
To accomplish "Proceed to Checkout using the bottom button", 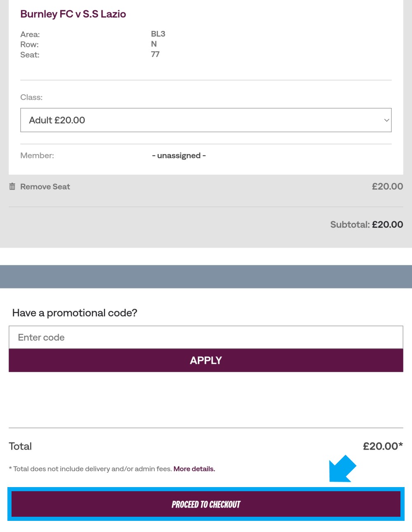I will click(206, 504).
